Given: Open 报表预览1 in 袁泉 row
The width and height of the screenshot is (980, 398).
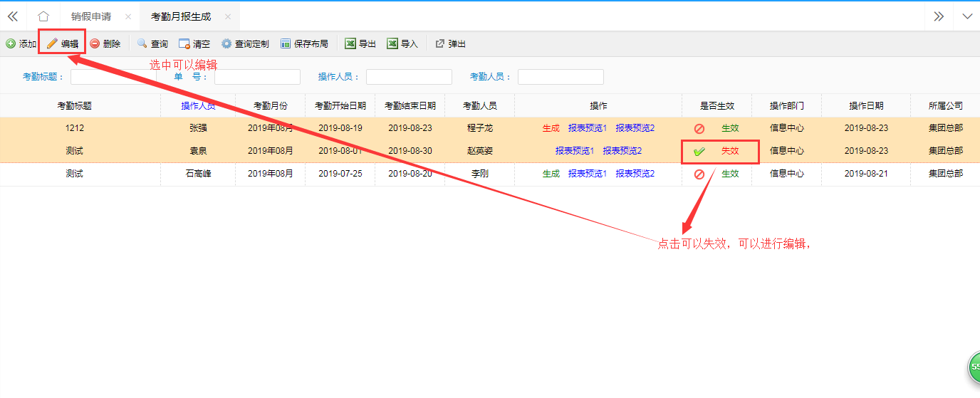Looking at the screenshot, I should coord(575,151).
